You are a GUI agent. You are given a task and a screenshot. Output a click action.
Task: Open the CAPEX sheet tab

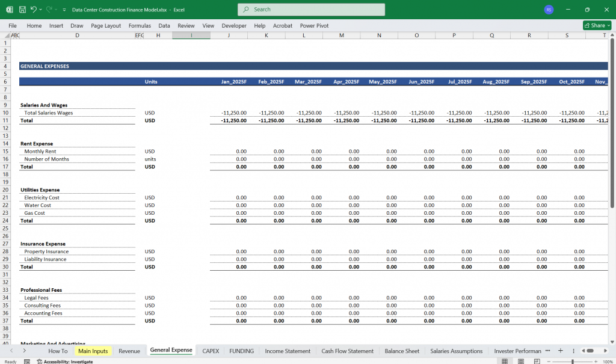tap(211, 351)
